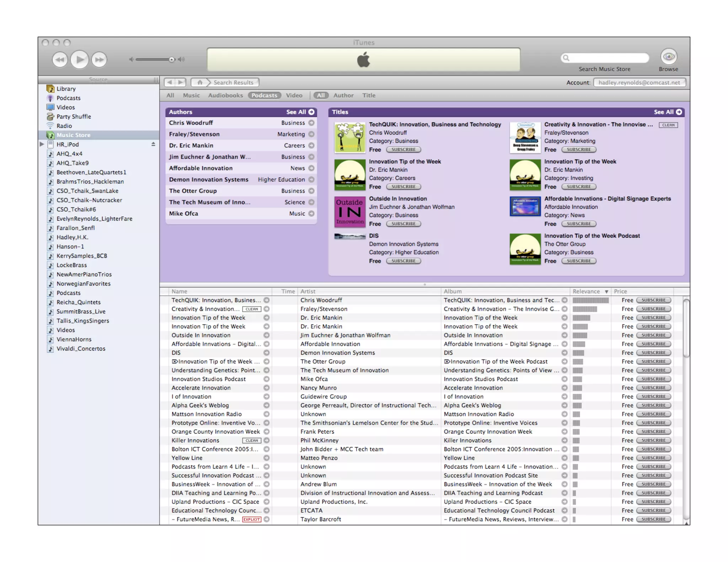Click the Relevance column sort arrow

click(606, 292)
